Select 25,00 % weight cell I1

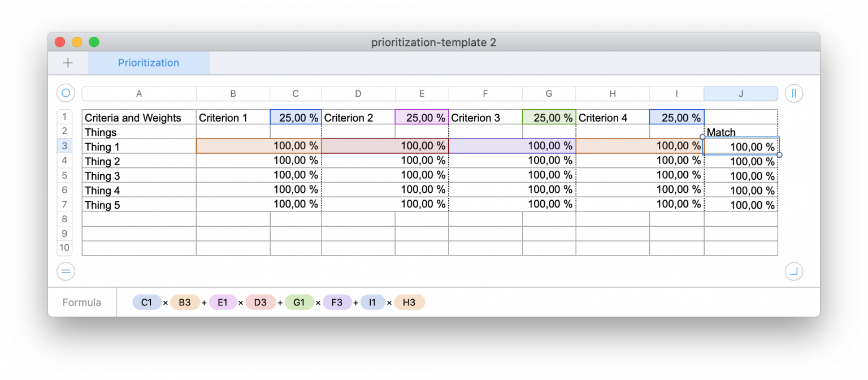click(676, 117)
